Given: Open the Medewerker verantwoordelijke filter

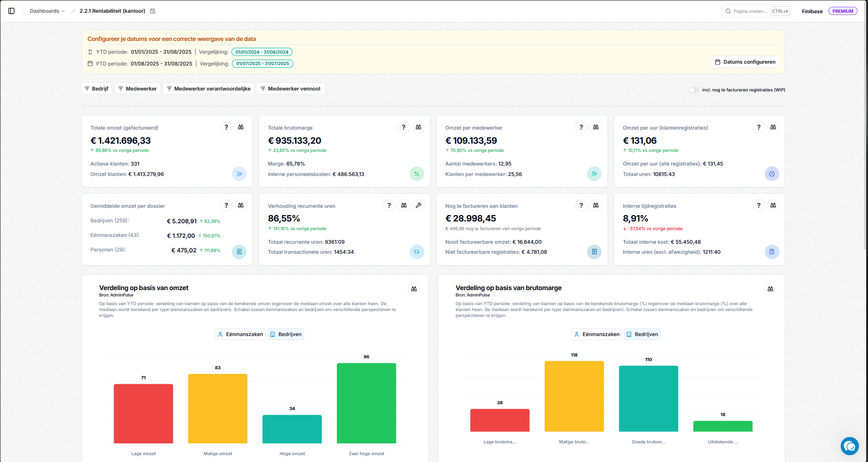Looking at the screenshot, I should (x=208, y=89).
